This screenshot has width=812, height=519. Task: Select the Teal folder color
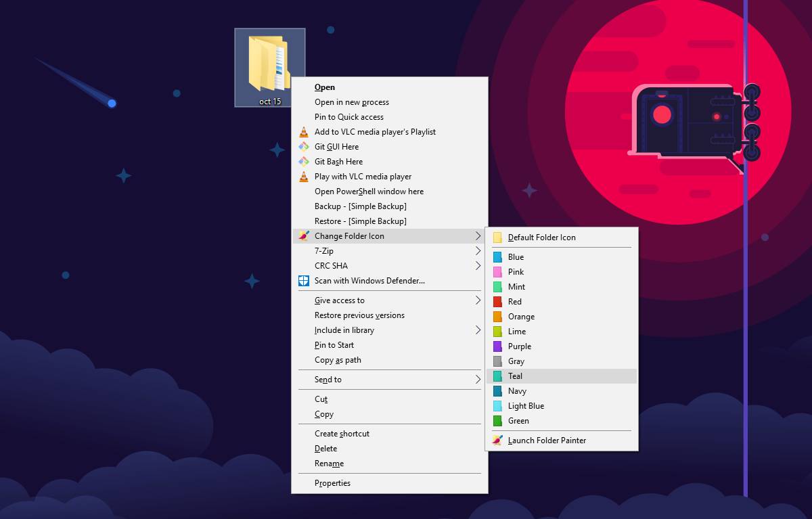pos(515,376)
